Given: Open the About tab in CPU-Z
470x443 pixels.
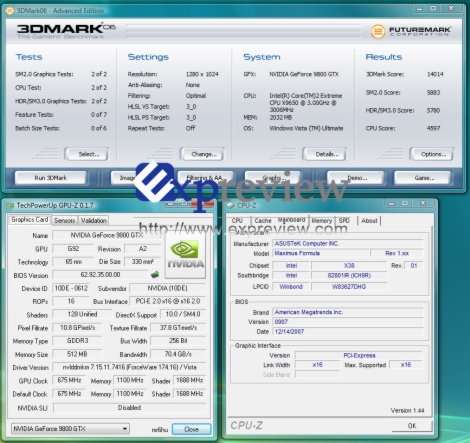Looking at the screenshot, I should coord(369,221).
